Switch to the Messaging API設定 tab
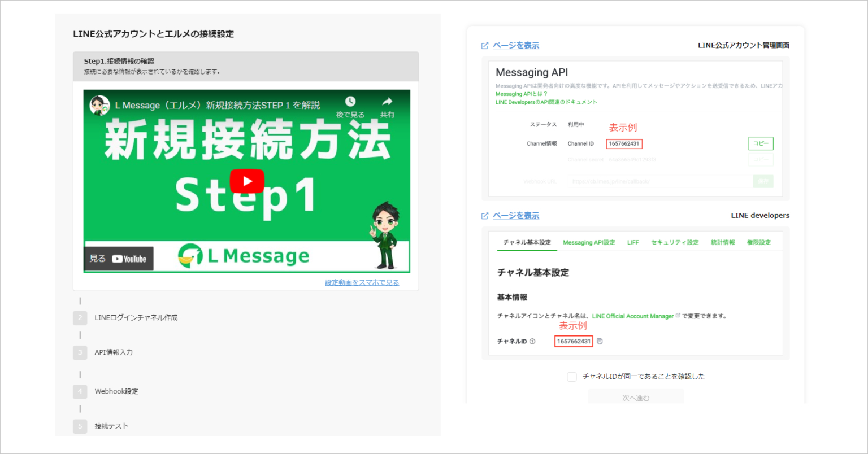Viewport: 868px width, 454px height. tap(589, 242)
